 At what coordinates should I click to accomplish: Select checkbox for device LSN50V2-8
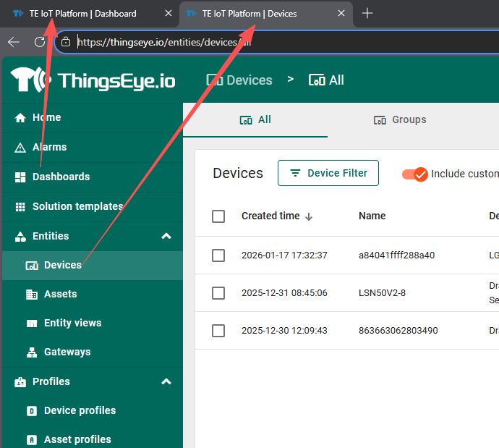pyautogui.click(x=218, y=293)
